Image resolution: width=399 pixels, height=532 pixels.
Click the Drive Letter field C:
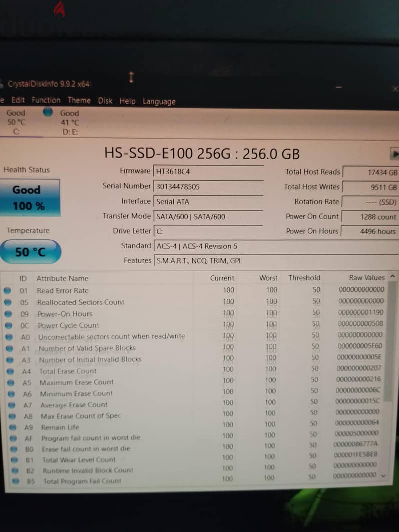click(208, 232)
